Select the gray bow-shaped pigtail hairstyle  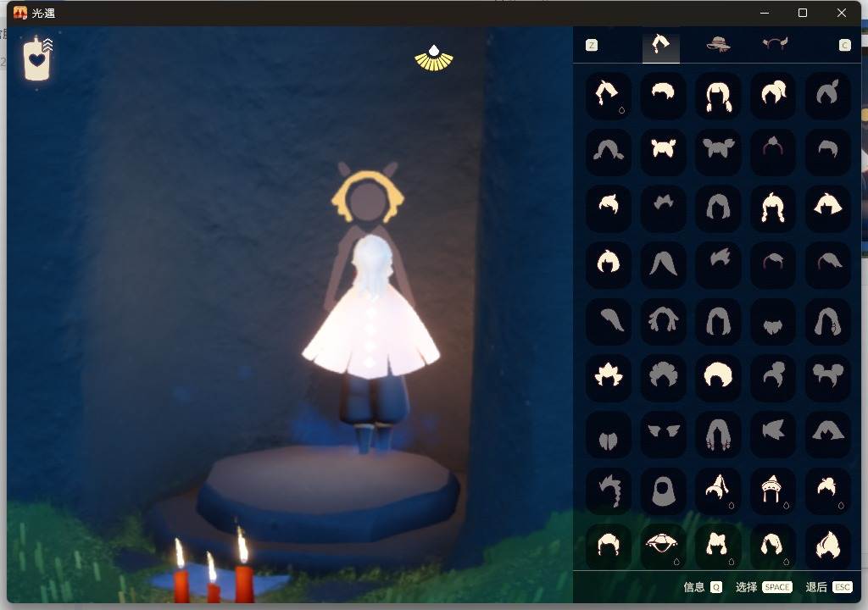pos(718,152)
